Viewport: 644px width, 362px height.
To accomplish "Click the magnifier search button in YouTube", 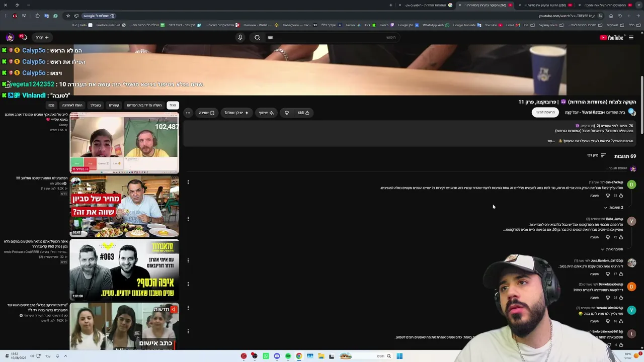I will tap(257, 37).
